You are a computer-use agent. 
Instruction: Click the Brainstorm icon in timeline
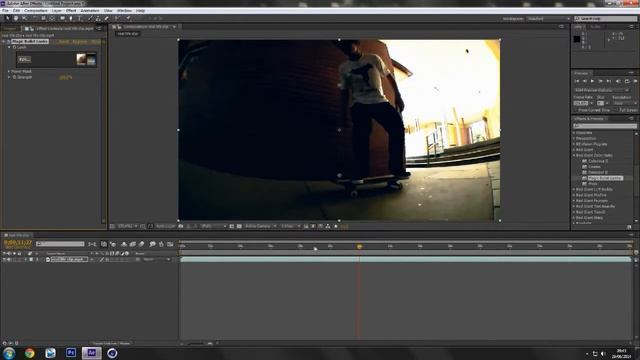coord(152,244)
